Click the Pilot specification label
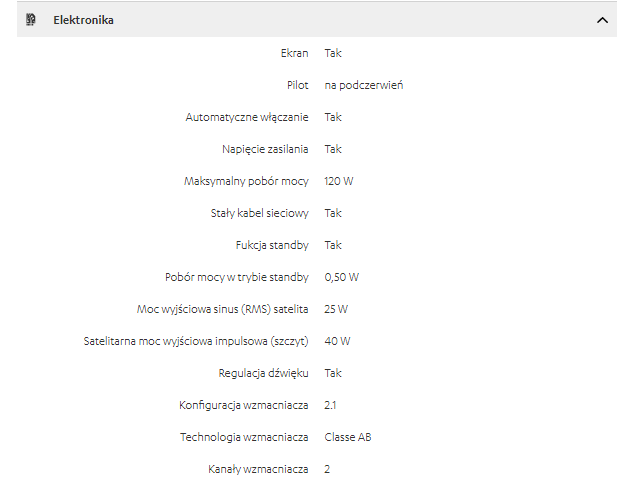This screenshot has height=485, width=640. (297, 85)
